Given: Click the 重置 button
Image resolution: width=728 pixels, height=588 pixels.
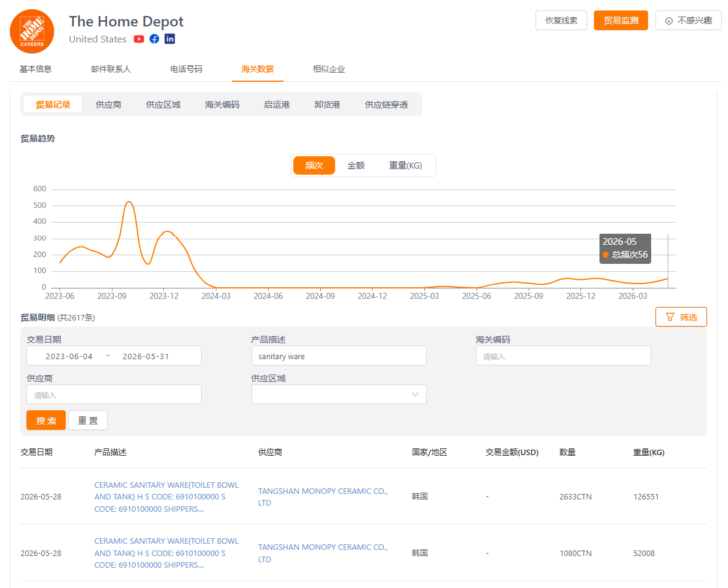Looking at the screenshot, I should [88, 420].
